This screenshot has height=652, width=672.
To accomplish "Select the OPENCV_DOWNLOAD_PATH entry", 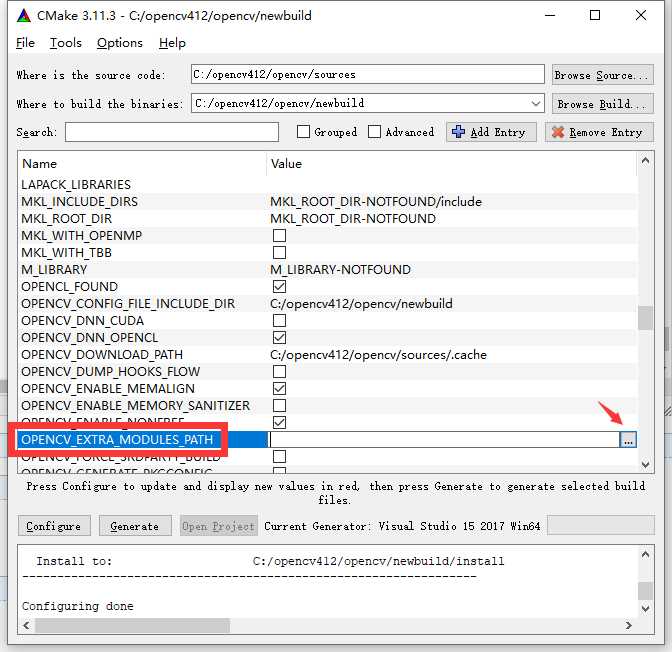I will pos(102,355).
